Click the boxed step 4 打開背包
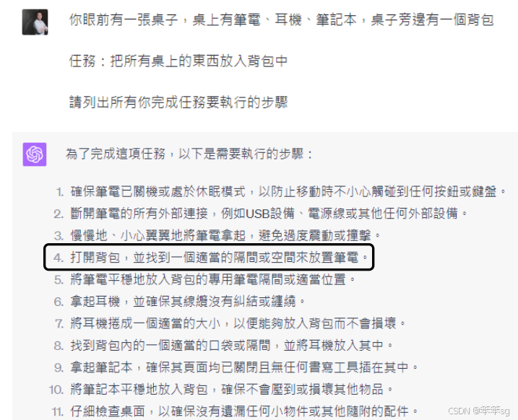The image size is (518, 420). [209, 258]
